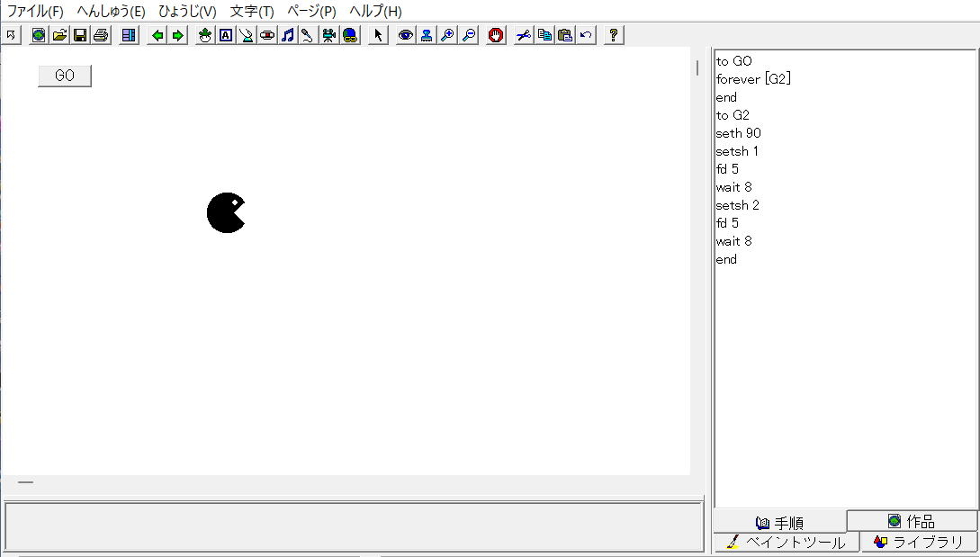Click the copy icon in toolbar
The width and height of the screenshot is (980, 557).
(x=544, y=35)
